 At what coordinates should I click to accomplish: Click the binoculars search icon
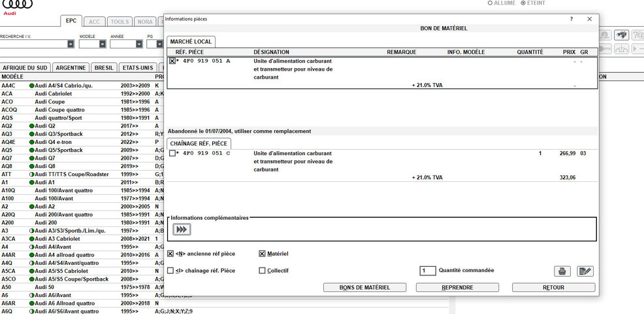point(622,35)
